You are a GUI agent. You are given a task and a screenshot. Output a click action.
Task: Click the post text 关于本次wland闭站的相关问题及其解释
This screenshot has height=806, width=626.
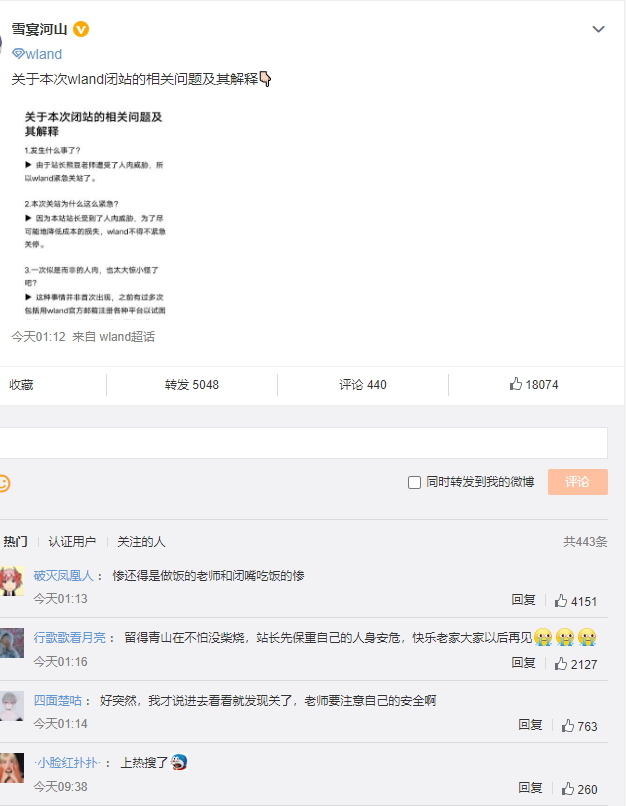coord(135,79)
